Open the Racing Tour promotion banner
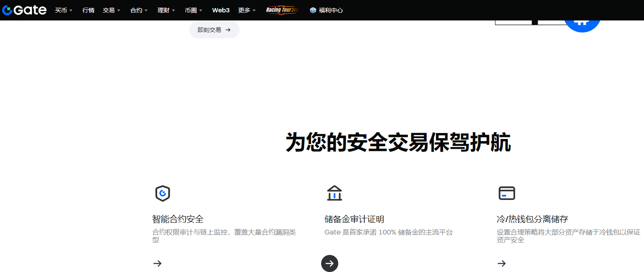 pos(282,10)
